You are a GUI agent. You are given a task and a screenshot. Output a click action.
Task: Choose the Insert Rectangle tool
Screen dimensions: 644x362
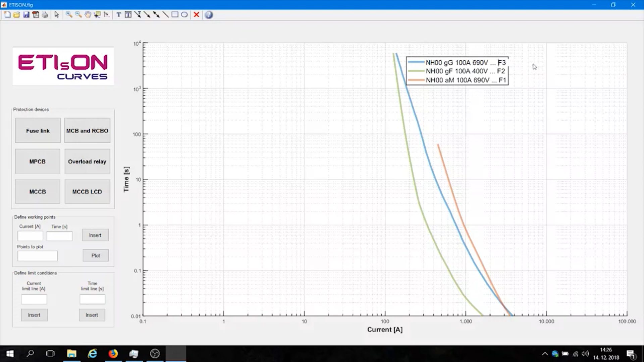[x=175, y=15]
